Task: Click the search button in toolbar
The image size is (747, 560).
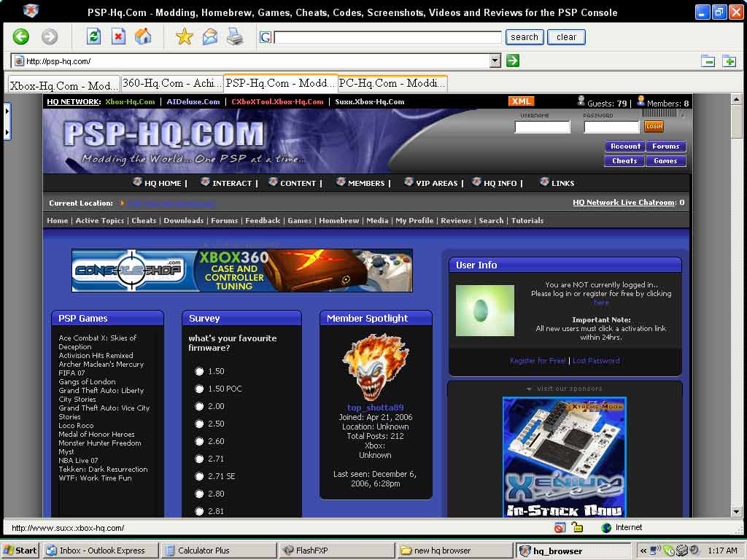Action: [524, 37]
